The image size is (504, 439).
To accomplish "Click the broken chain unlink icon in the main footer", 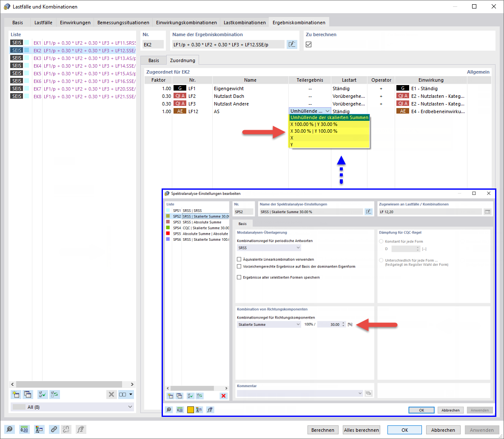I will click(x=66, y=429).
